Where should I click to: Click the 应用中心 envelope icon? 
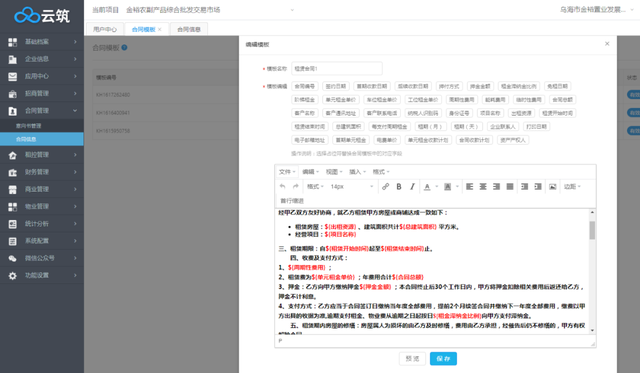(13, 76)
